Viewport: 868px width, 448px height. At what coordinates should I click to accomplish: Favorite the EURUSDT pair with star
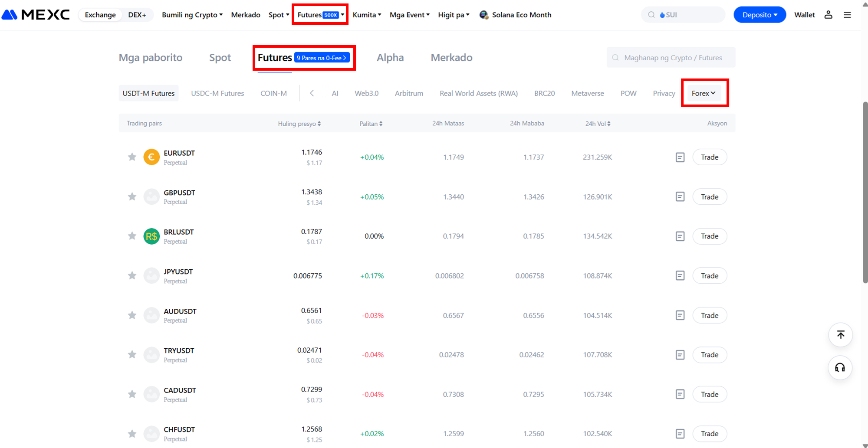tap(132, 157)
